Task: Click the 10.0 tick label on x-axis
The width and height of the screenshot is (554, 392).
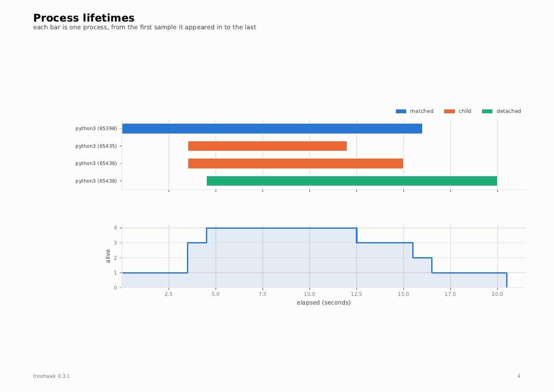Action: [x=309, y=294]
